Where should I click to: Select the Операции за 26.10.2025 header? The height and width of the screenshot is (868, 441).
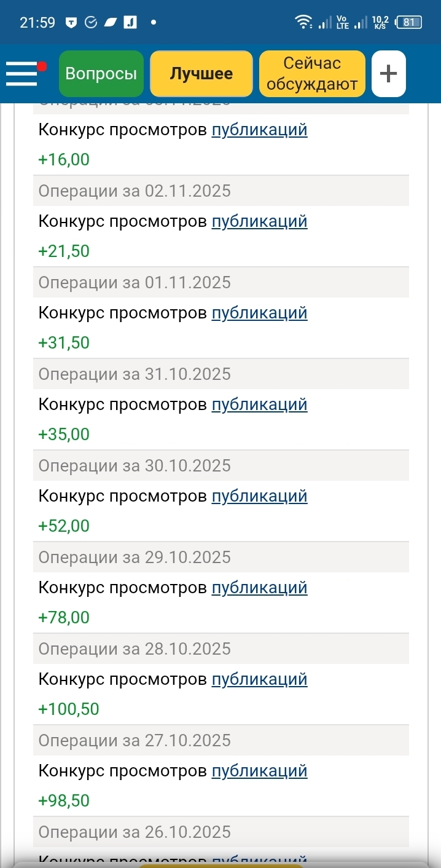tap(135, 832)
